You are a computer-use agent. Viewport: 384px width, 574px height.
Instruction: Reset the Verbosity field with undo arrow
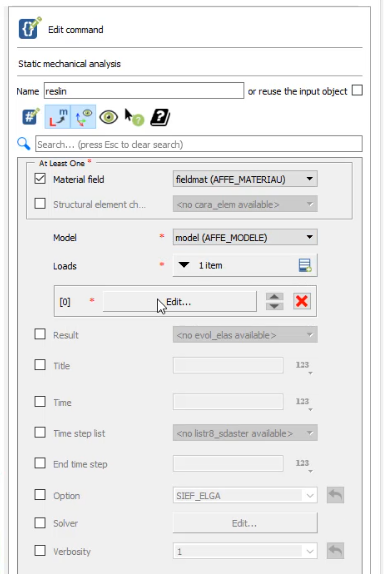coord(335,551)
